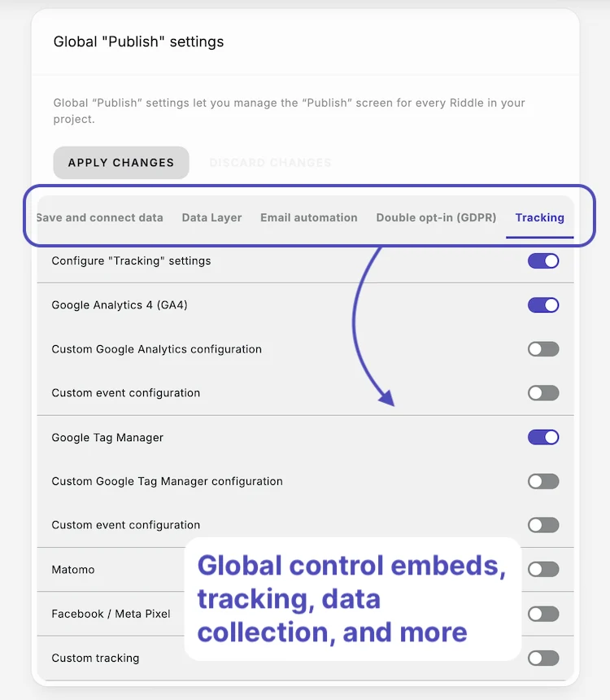The height and width of the screenshot is (700, 610).
Task: Click the Apply Changes button
Action: [x=120, y=163]
